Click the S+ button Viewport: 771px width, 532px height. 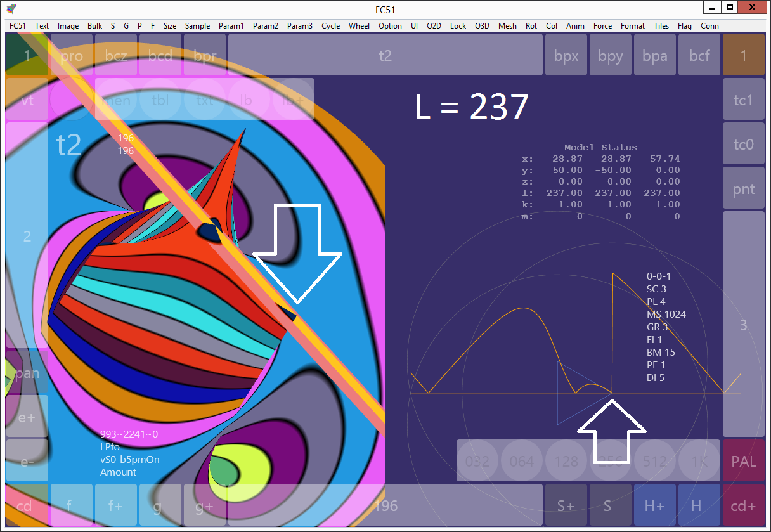click(x=566, y=505)
